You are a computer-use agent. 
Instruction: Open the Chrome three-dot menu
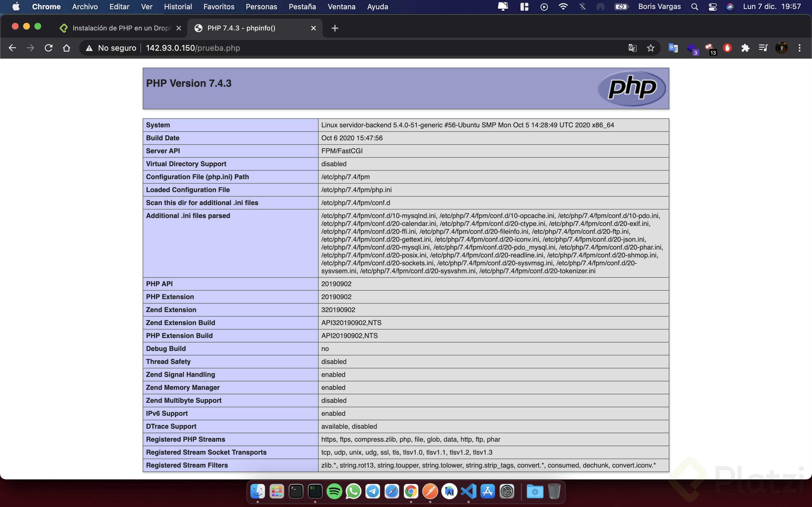coord(800,48)
